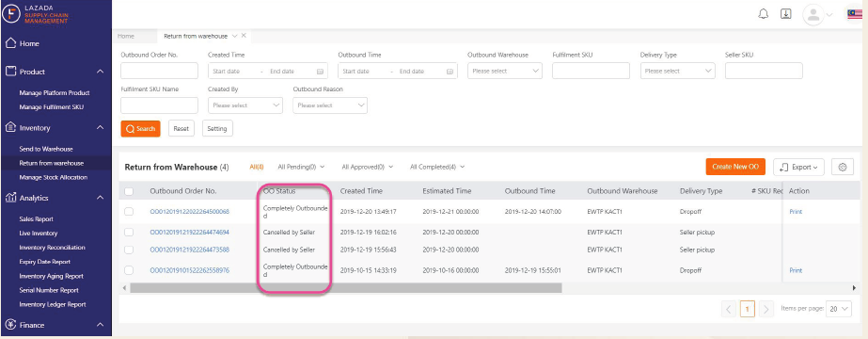Open Inventory Reconciliation in sidebar
Image resolution: width=868 pixels, height=339 pixels.
tap(52, 248)
